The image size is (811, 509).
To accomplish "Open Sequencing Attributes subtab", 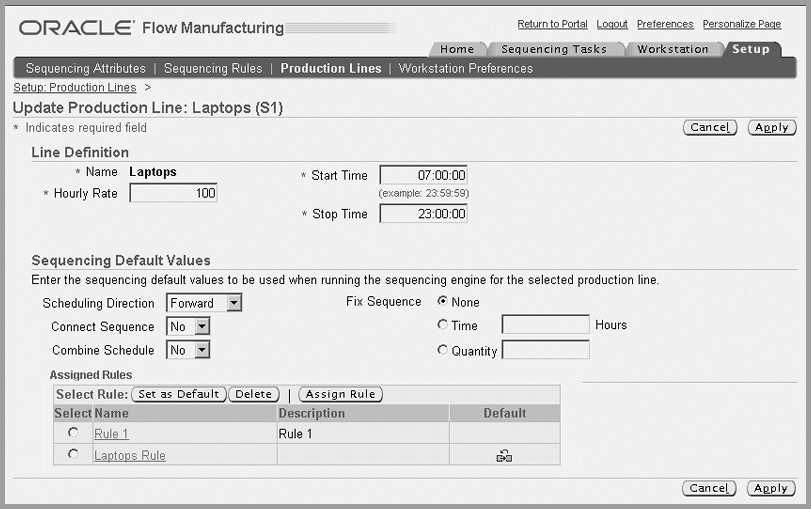I will click(x=86, y=68).
